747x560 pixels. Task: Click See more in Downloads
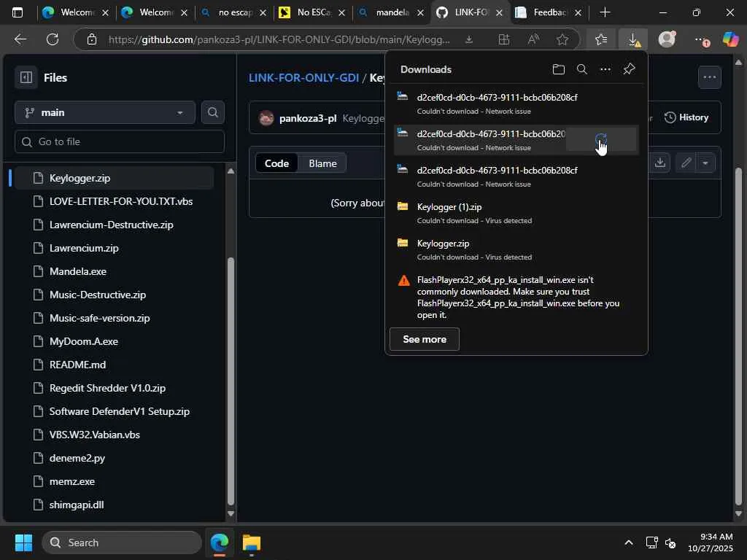(425, 339)
